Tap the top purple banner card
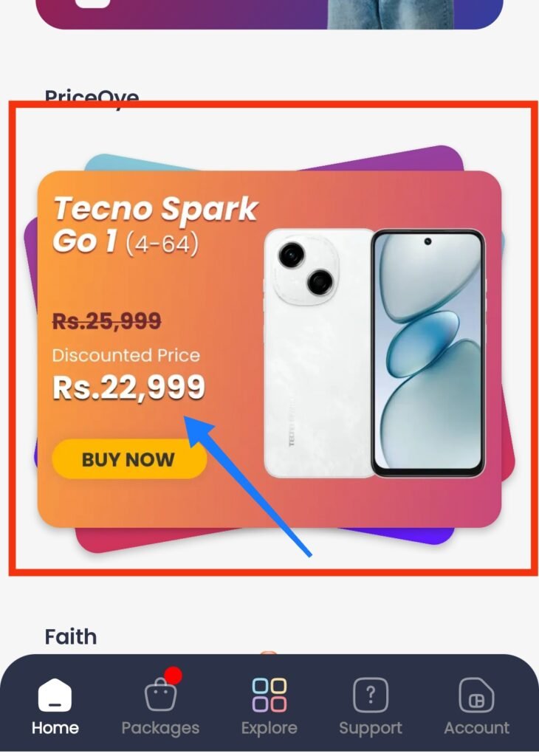 click(x=269, y=13)
